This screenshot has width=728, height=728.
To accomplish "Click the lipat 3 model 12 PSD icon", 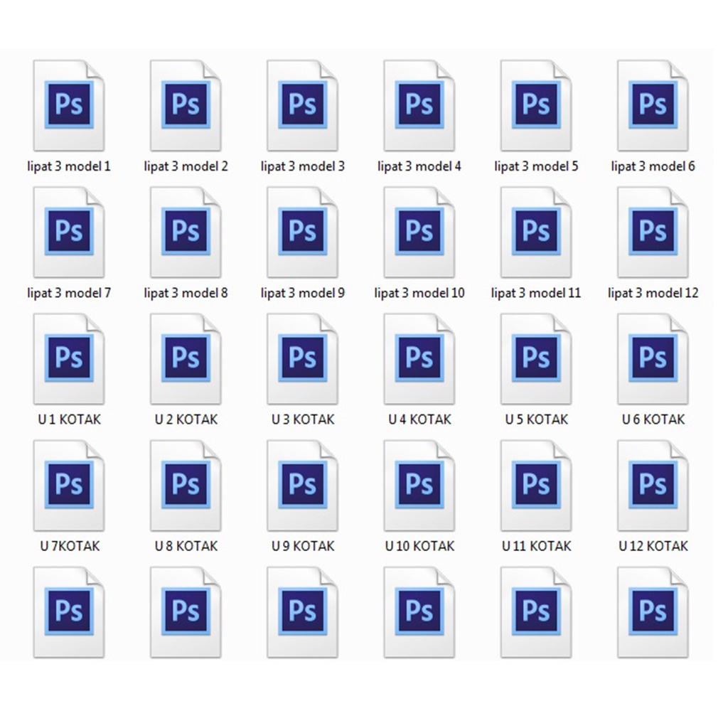I will [652, 232].
